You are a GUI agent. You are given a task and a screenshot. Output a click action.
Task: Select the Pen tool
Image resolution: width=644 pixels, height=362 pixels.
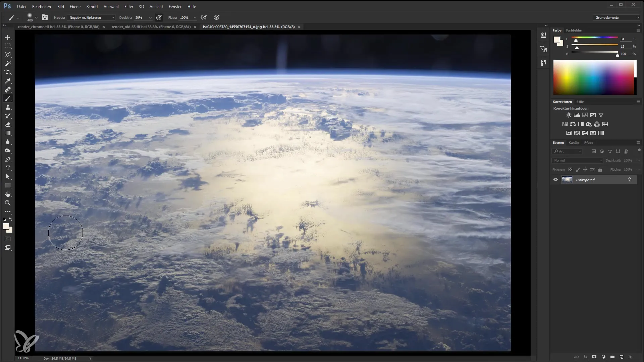pyautogui.click(x=8, y=159)
